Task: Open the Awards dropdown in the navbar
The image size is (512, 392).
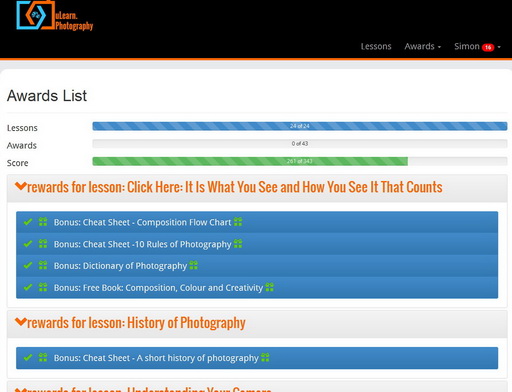Action: (x=422, y=46)
